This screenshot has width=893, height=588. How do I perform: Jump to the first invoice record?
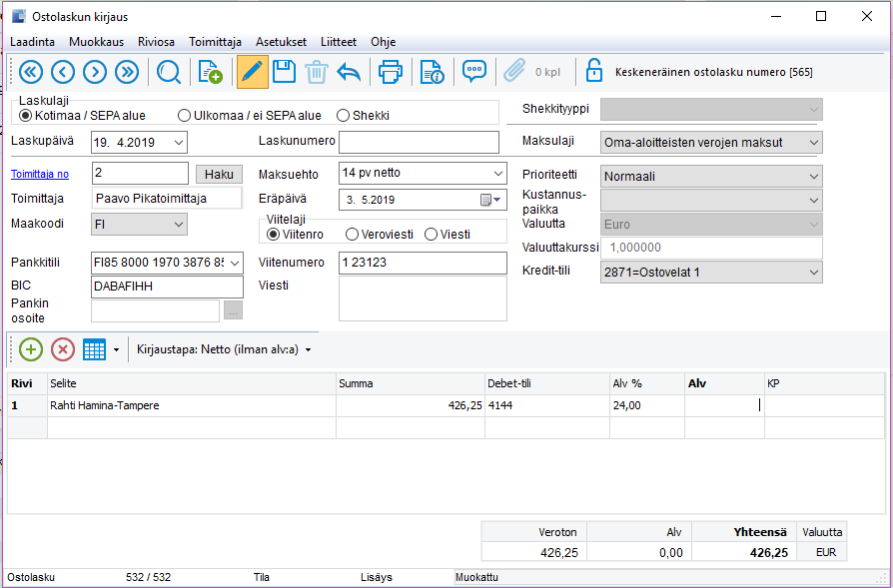pyautogui.click(x=30, y=72)
